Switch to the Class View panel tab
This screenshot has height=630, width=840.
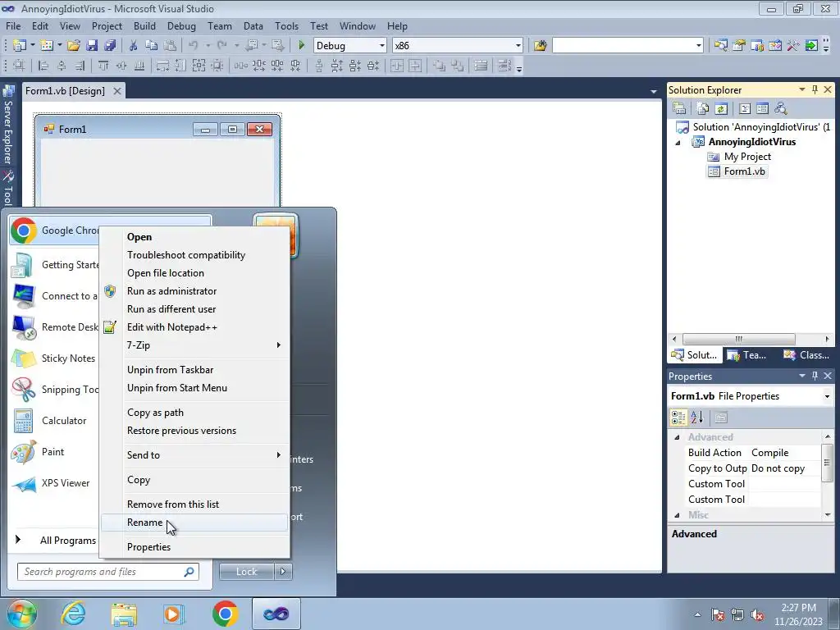coord(807,355)
